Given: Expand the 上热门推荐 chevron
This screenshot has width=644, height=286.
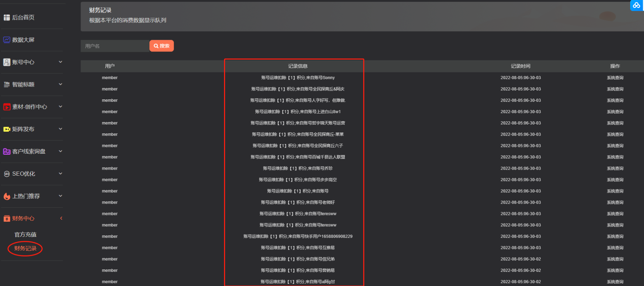Looking at the screenshot, I should 60,196.
